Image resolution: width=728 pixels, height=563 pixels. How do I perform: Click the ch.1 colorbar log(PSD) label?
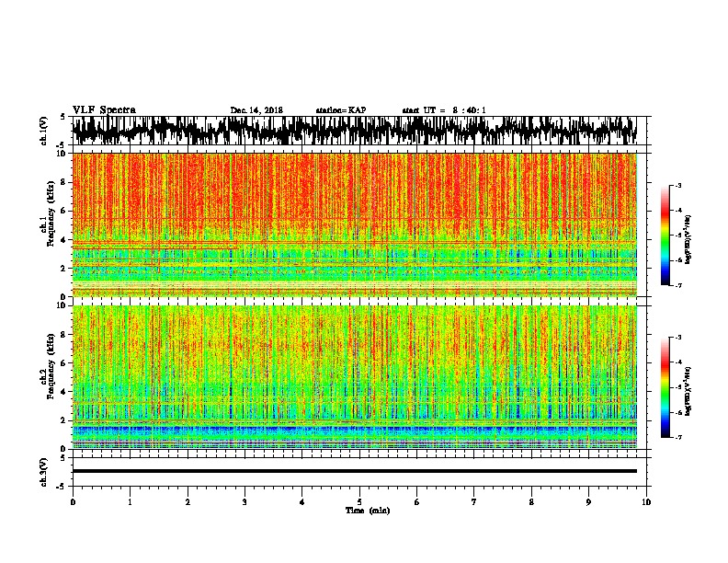coord(688,240)
